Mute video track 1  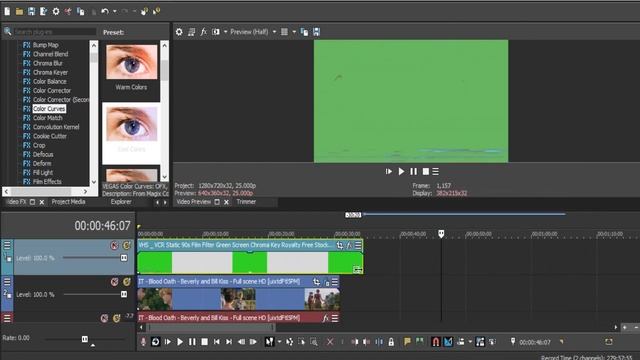(x=114, y=245)
